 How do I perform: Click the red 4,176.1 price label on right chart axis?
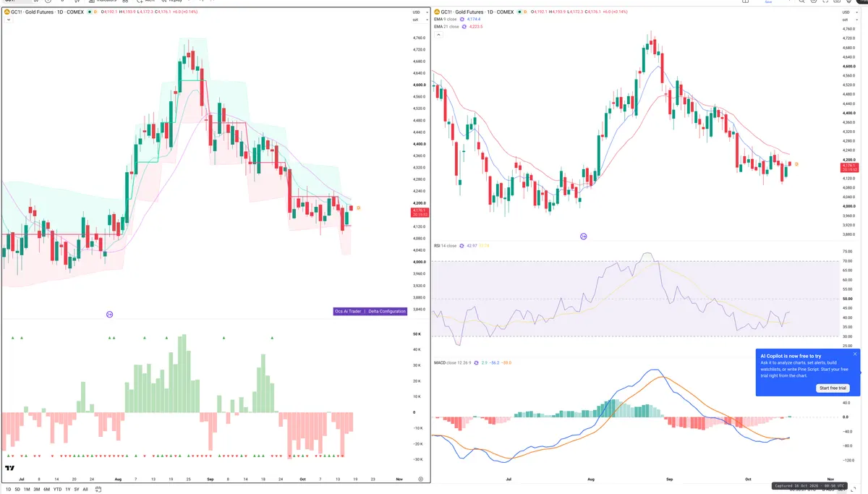[x=849, y=167]
